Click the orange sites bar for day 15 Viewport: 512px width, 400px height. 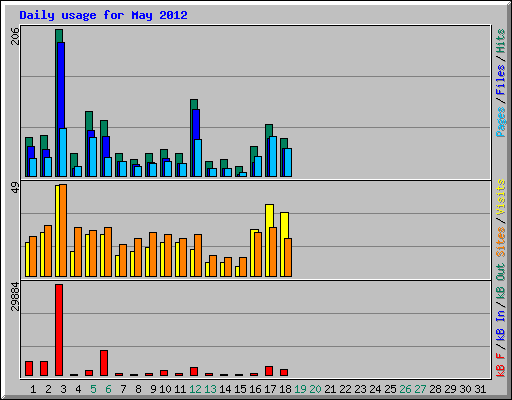click(243, 267)
